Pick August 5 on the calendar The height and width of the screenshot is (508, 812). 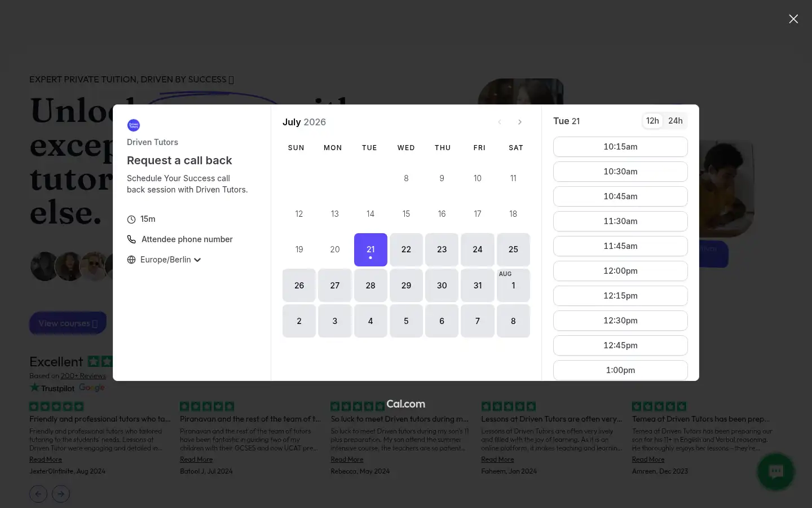[406, 321]
